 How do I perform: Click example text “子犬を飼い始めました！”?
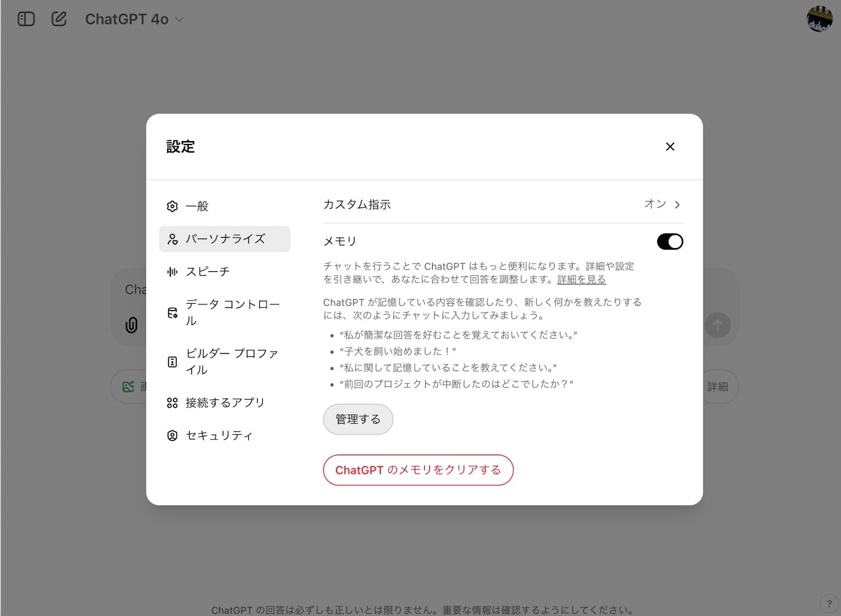pyautogui.click(x=398, y=351)
